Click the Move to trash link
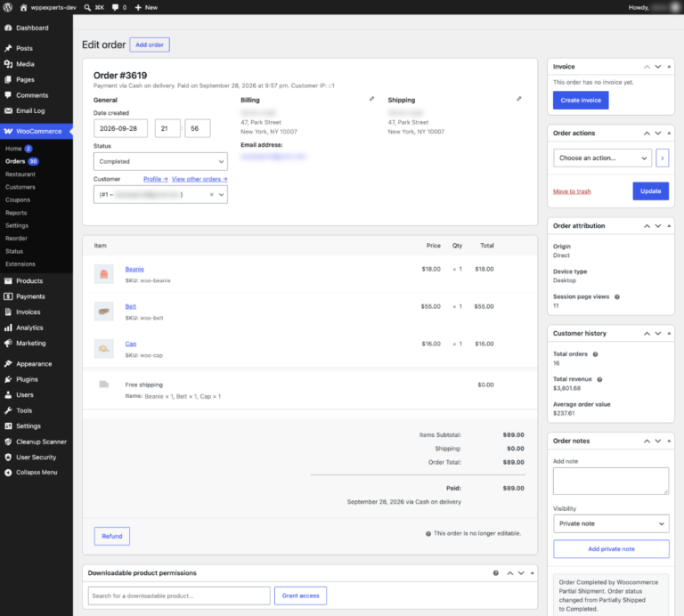Viewport: 684px width, 616px height. 572,191
